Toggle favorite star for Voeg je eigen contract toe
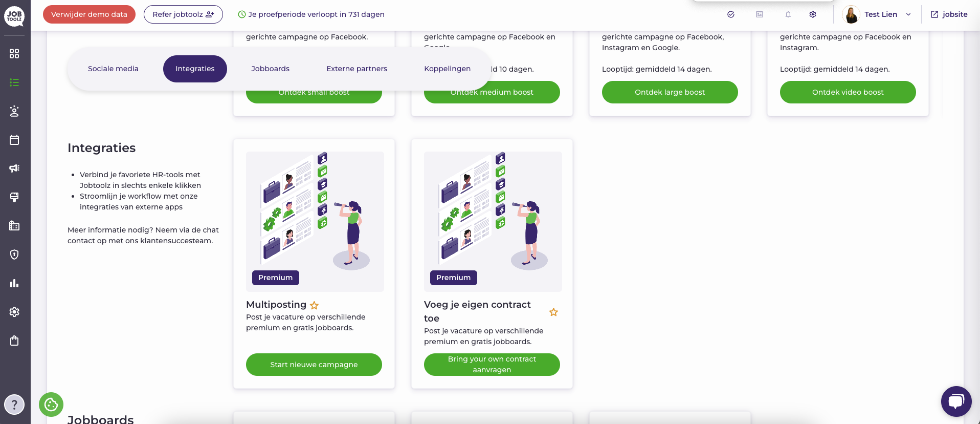The width and height of the screenshot is (980, 424). [553, 312]
